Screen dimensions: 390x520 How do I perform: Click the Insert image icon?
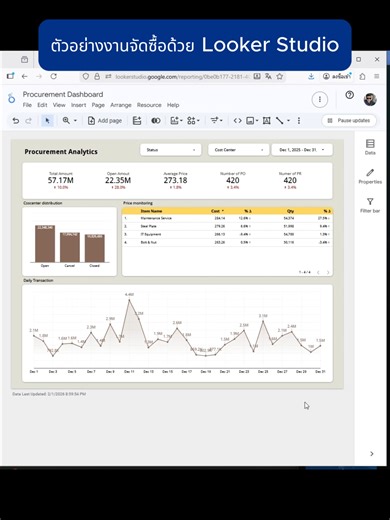pos(252,121)
